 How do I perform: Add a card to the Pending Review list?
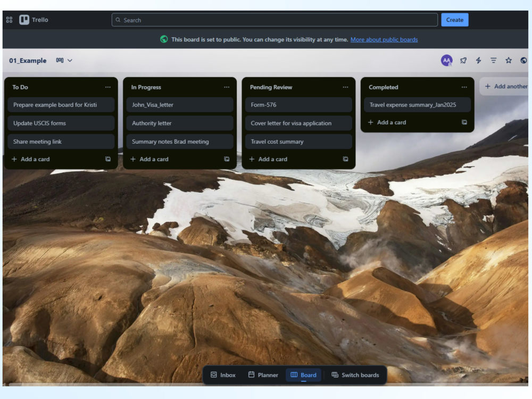pyautogui.click(x=268, y=159)
